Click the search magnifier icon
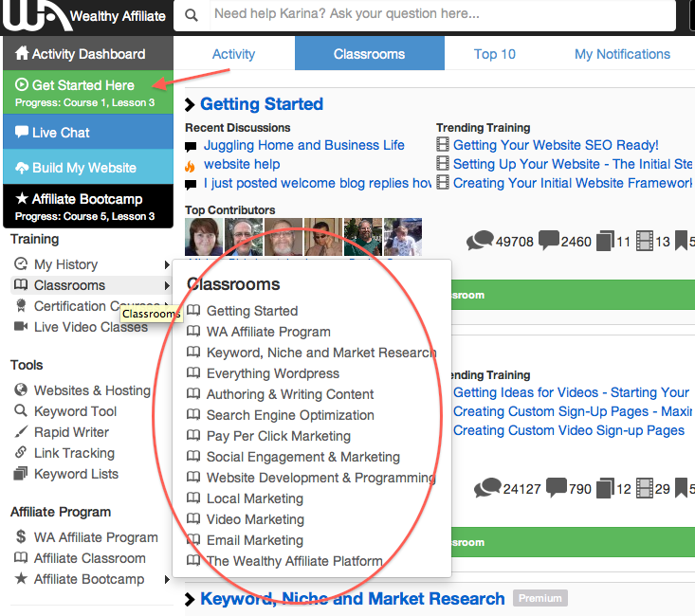 tap(191, 15)
